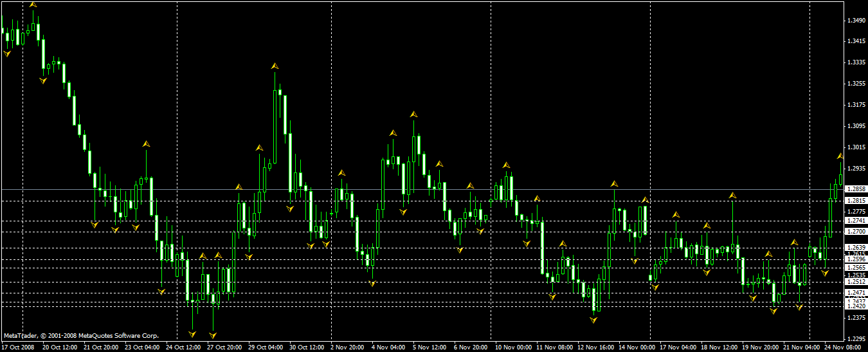Select the 24 Oct 12:00 time label
868x352 pixels.
coord(183,347)
